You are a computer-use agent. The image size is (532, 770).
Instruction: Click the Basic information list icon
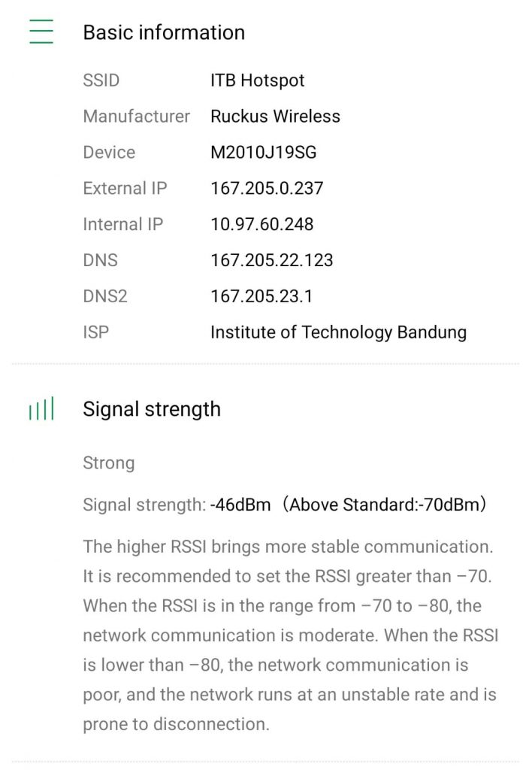(x=41, y=32)
